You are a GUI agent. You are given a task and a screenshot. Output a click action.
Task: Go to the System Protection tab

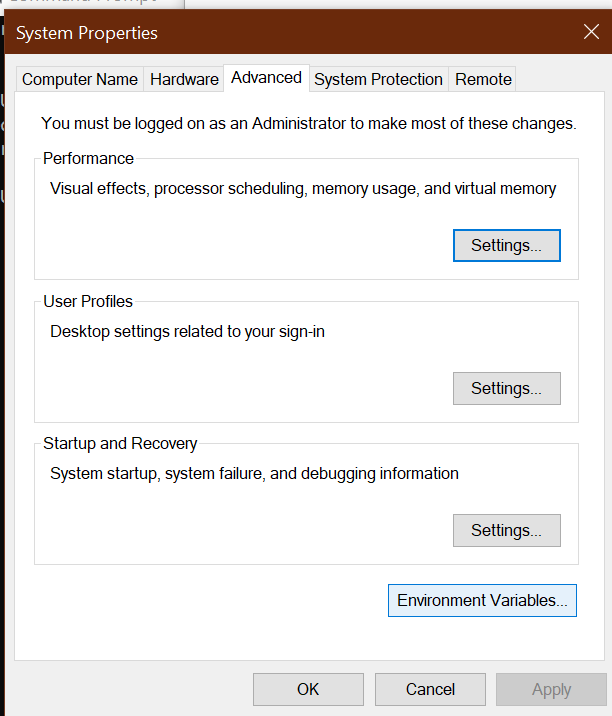tap(378, 79)
